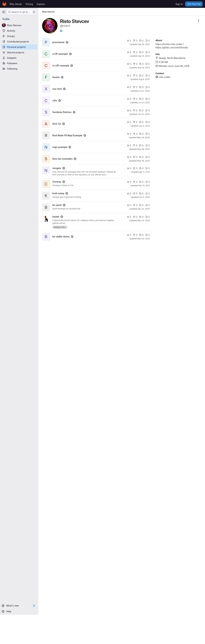The height and width of the screenshot is (644, 205).
Task: Open the Explore menu item
Action: click(x=41, y=4)
